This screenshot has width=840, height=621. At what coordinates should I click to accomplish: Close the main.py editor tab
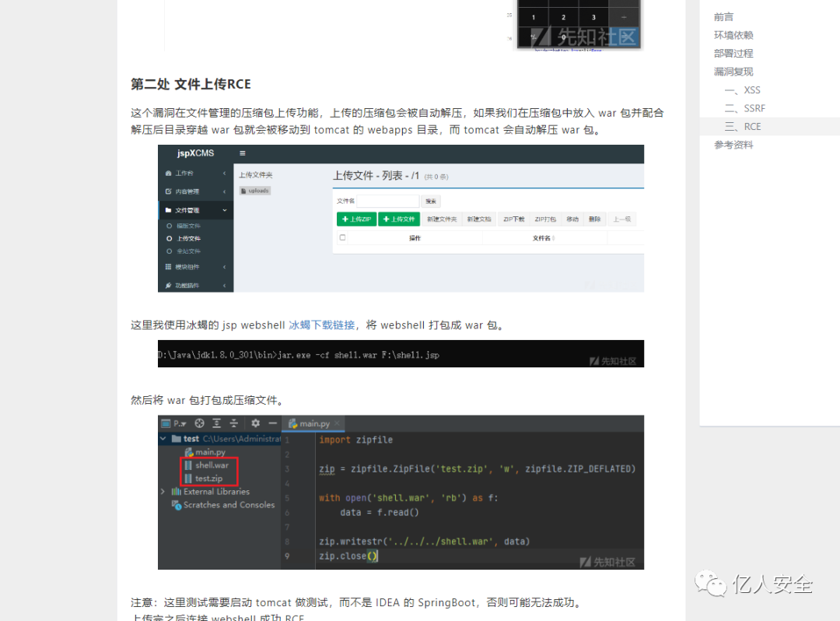(x=337, y=423)
